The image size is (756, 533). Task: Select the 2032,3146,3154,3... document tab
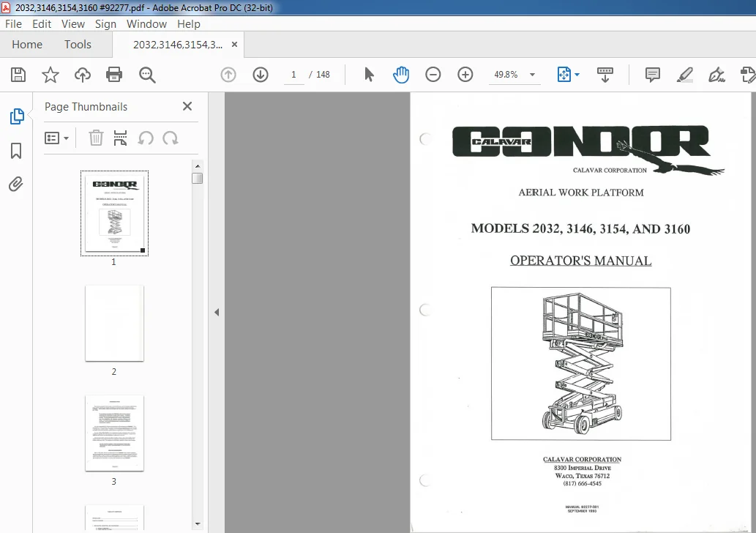[178, 45]
